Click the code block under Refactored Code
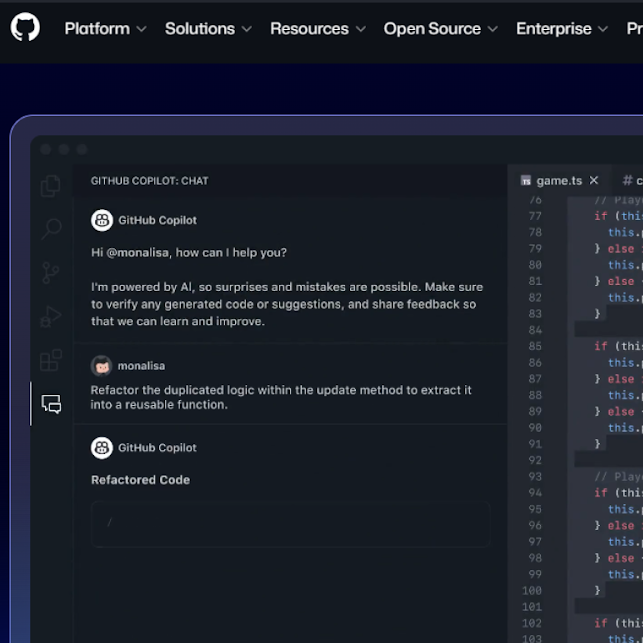643x643 pixels. (290, 523)
